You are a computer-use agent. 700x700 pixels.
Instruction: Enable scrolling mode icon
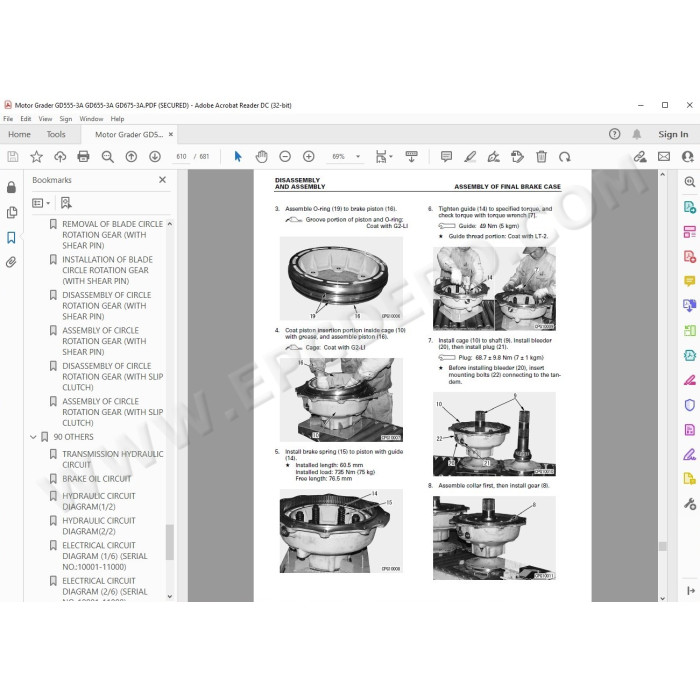tap(411, 157)
